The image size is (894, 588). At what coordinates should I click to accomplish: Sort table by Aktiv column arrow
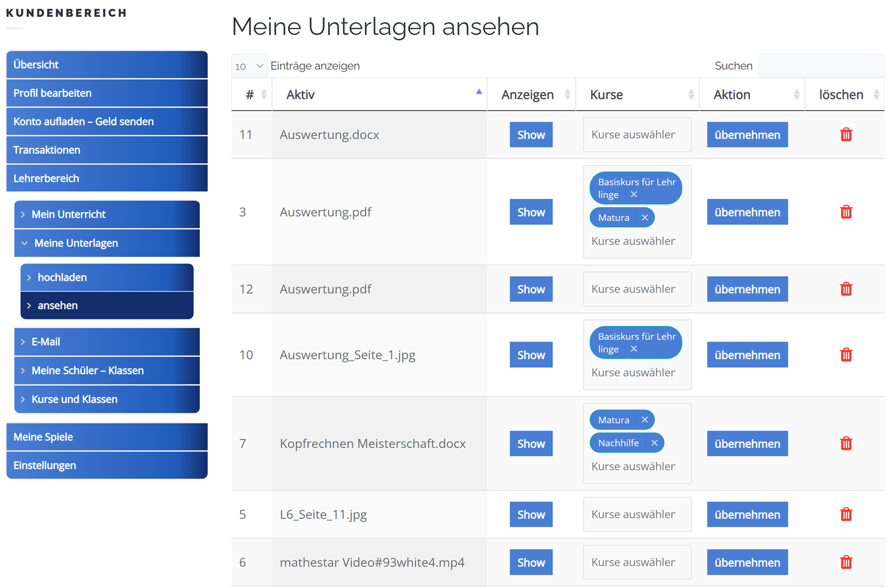479,92
